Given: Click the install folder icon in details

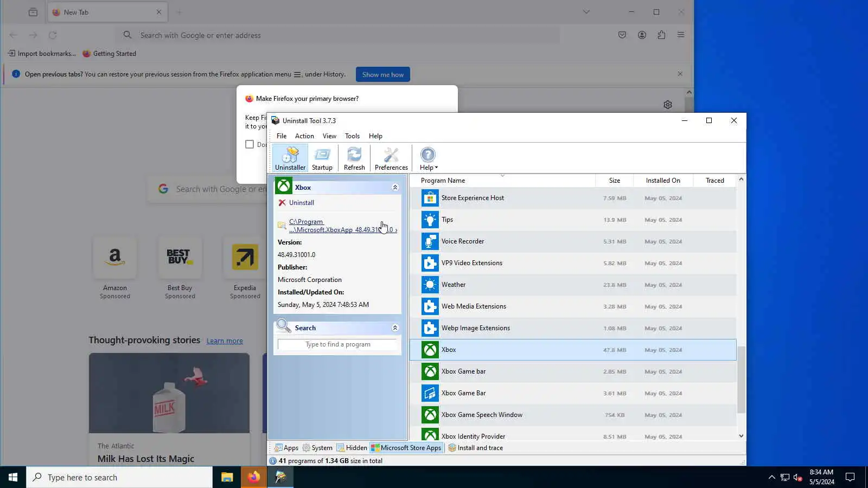Looking at the screenshot, I should click(282, 226).
